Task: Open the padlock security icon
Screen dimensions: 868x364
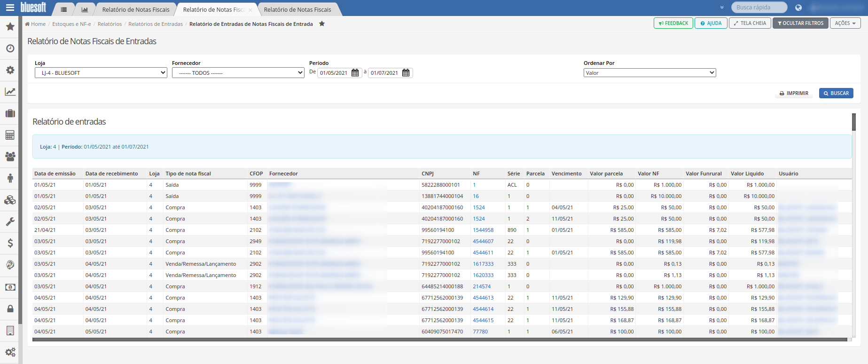Action: point(10,309)
